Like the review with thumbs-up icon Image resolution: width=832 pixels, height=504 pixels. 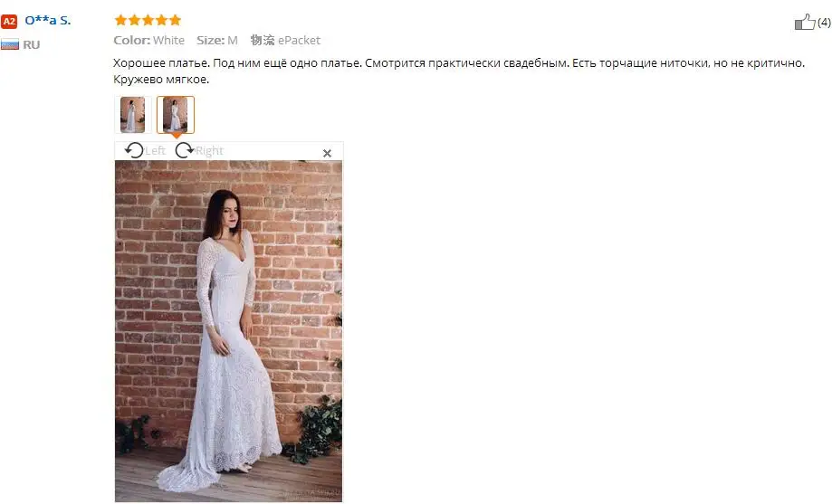pyautogui.click(x=805, y=22)
